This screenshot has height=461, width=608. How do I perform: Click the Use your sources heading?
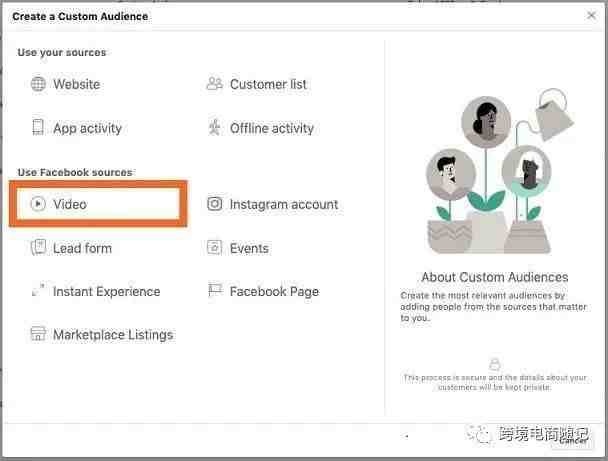point(62,52)
